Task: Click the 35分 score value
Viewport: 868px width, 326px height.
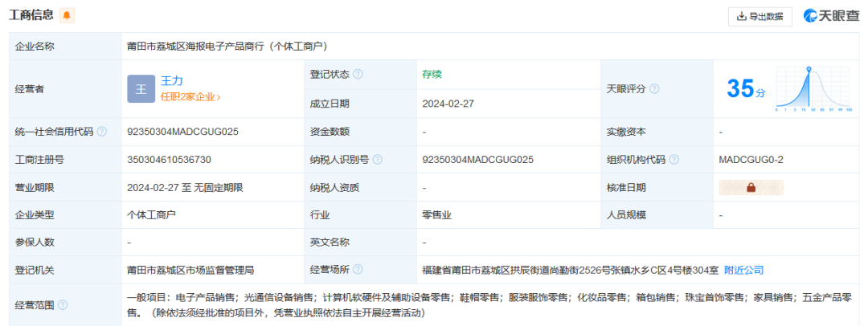Action: [x=746, y=88]
